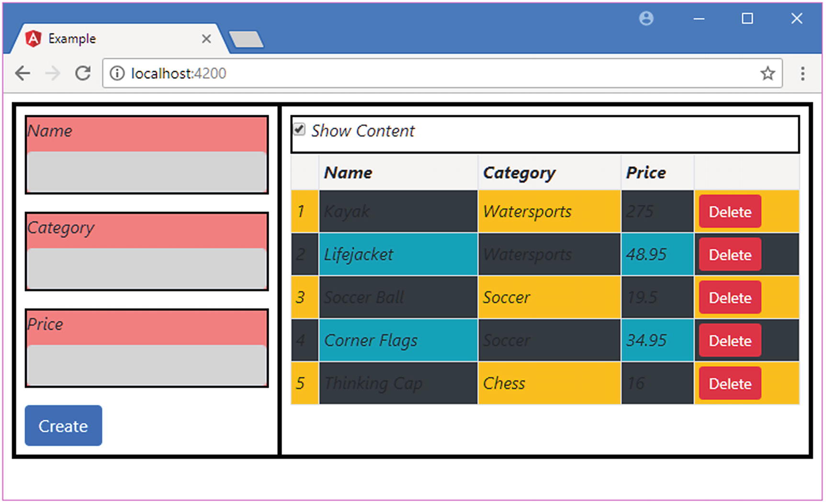Open the Chrome three-dot menu

point(803,73)
